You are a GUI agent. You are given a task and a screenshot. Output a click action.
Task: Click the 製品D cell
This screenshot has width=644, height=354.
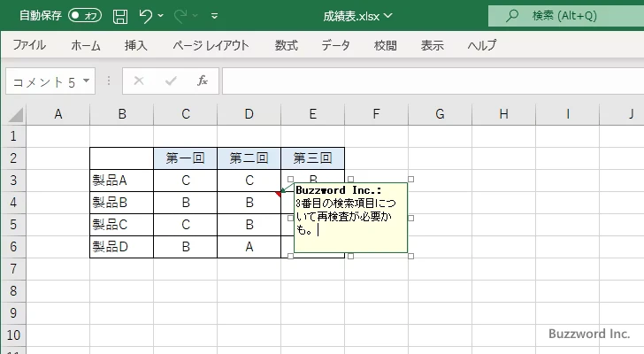(x=121, y=247)
